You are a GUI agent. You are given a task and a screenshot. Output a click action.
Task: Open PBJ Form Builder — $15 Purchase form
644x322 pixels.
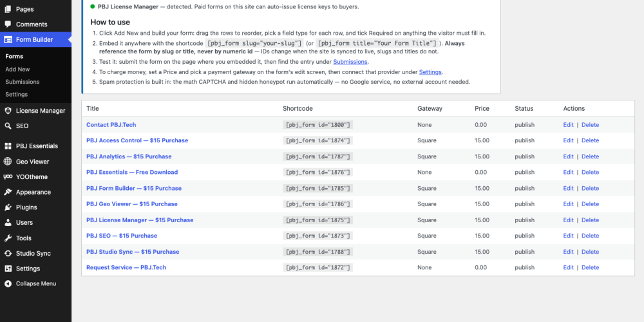pos(134,188)
